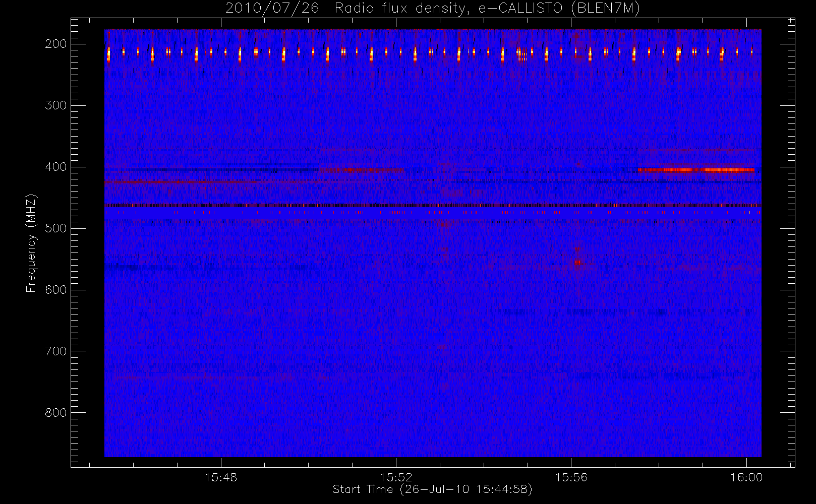Click the 400 frequency tick label
The width and height of the screenshot is (816, 504).
pos(55,167)
